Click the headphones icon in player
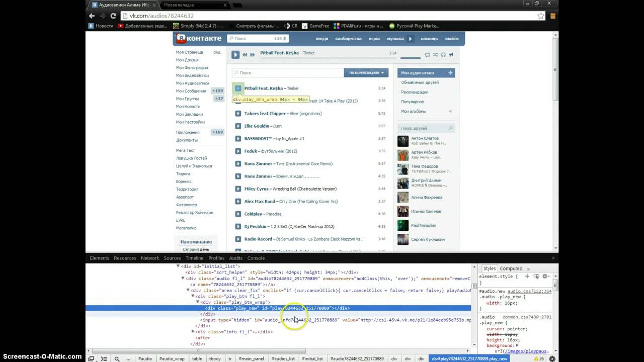Screen dimensions: 644x362 [x=443, y=54]
